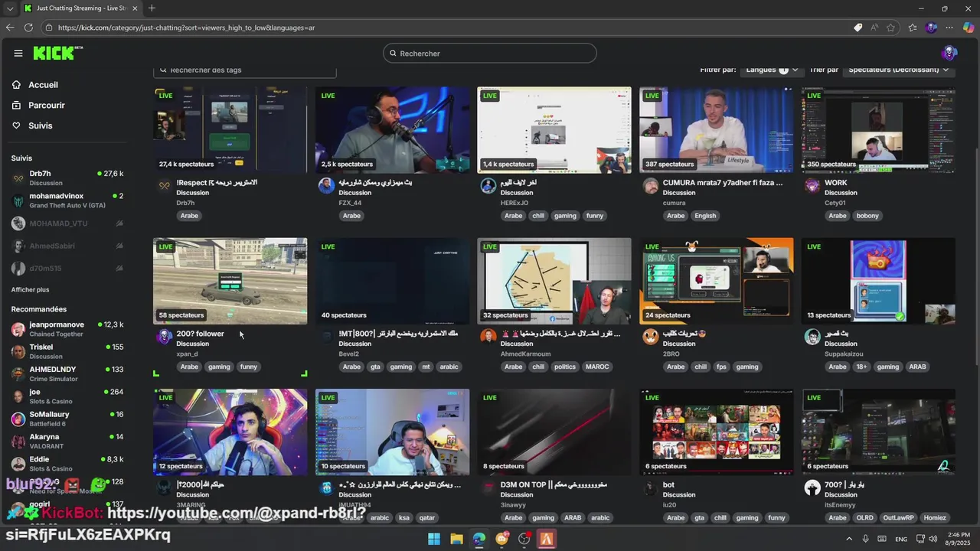The height and width of the screenshot is (551, 980).
Task: Click the AhmedKarmoum streamer avatar
Action: point(488,337)
